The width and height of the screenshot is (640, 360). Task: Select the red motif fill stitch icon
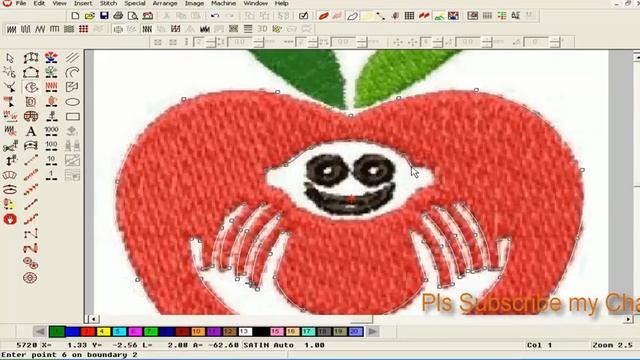click(x=84, y=29)
